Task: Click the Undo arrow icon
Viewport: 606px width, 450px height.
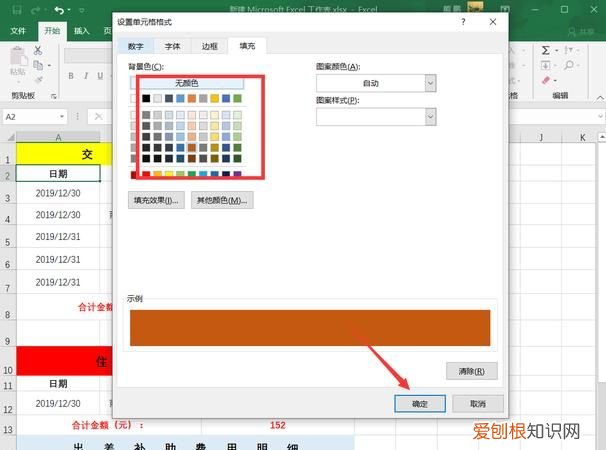Action: [59, 10]
